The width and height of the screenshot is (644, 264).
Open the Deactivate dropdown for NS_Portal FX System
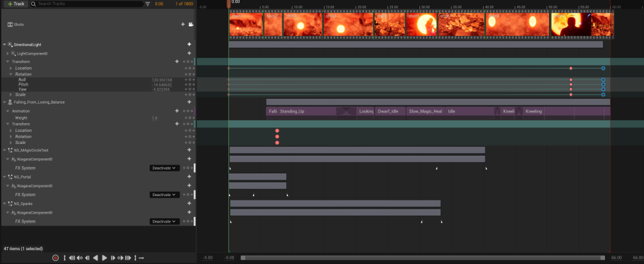click(165, 195)
